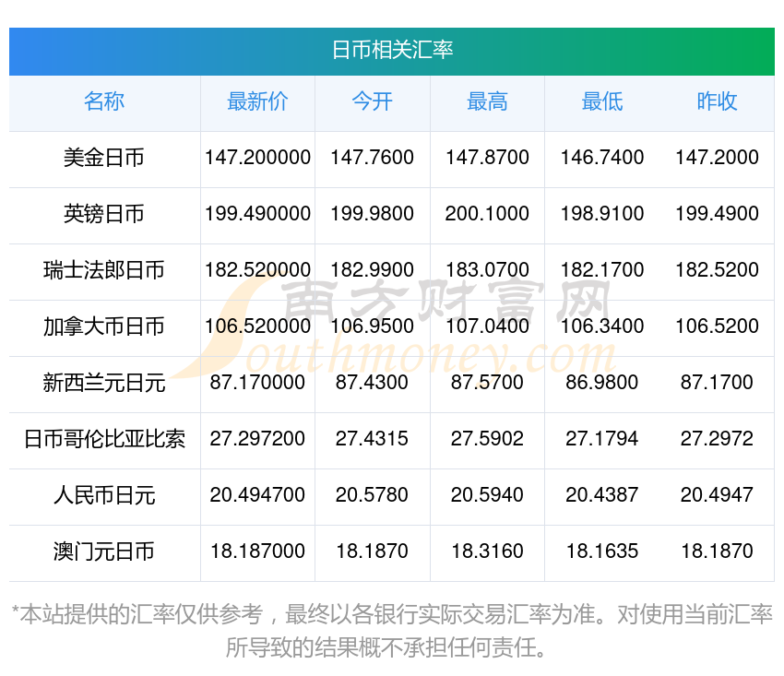784x676 pixels.
Task: Select latest price 18.187000
Action: [x=257, y=551]
